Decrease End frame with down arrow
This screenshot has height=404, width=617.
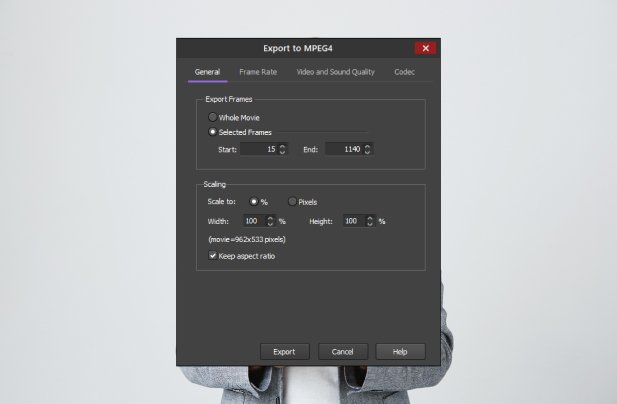pyautogui.click(x=367, y=152)
